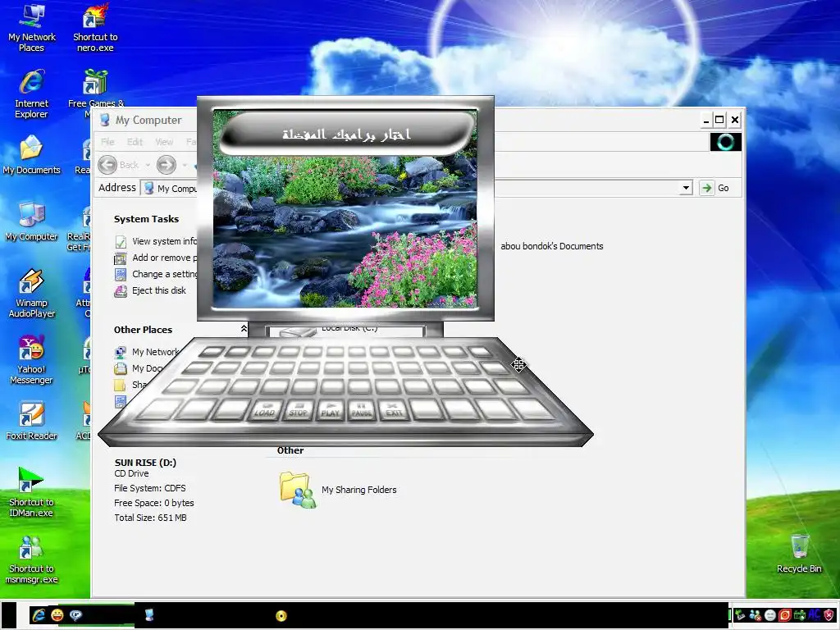Viewport: 840px width, 630px height.
Task: Click the System Tasks header
Action: (146, 219)
